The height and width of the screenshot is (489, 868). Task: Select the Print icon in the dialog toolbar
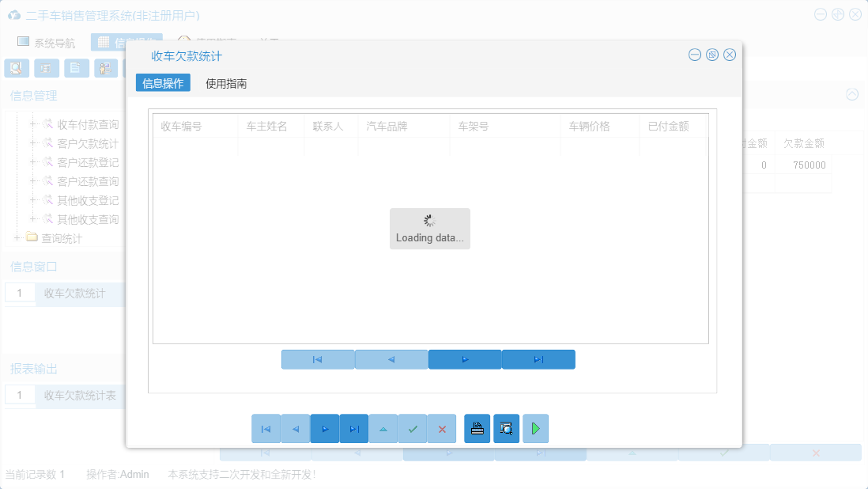pos(477,428)
